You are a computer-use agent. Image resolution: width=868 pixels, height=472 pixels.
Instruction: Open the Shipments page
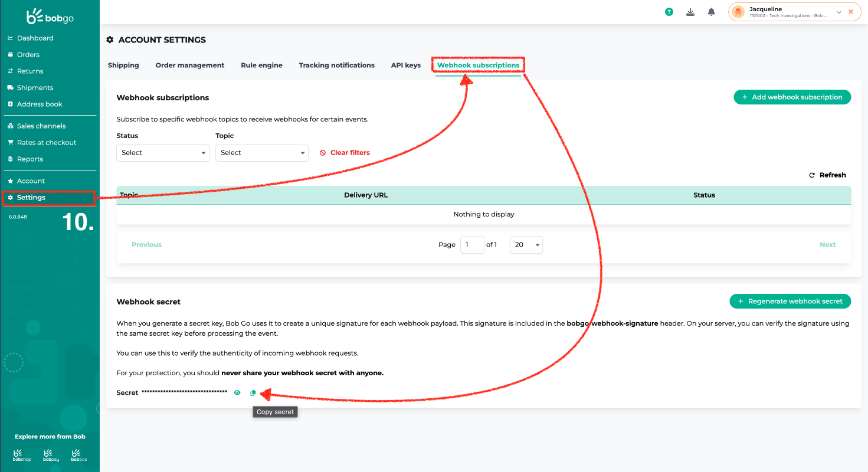point(35,88)
